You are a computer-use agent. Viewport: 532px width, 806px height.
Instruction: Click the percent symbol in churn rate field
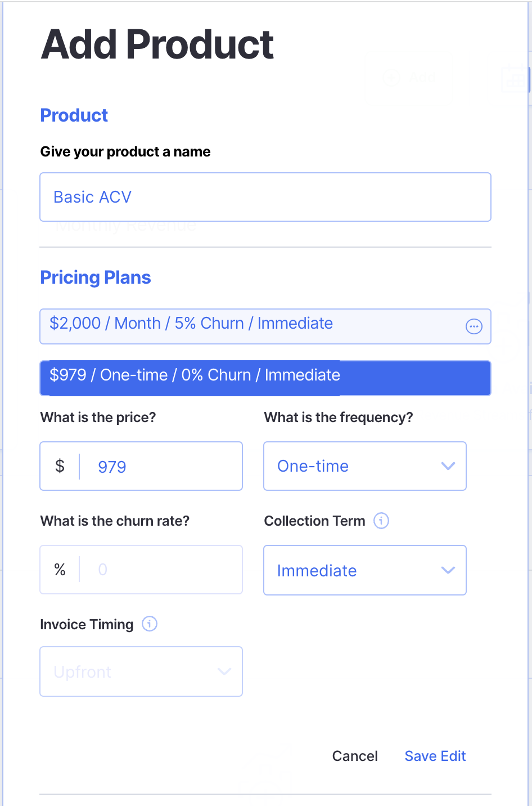coord(60,570)
